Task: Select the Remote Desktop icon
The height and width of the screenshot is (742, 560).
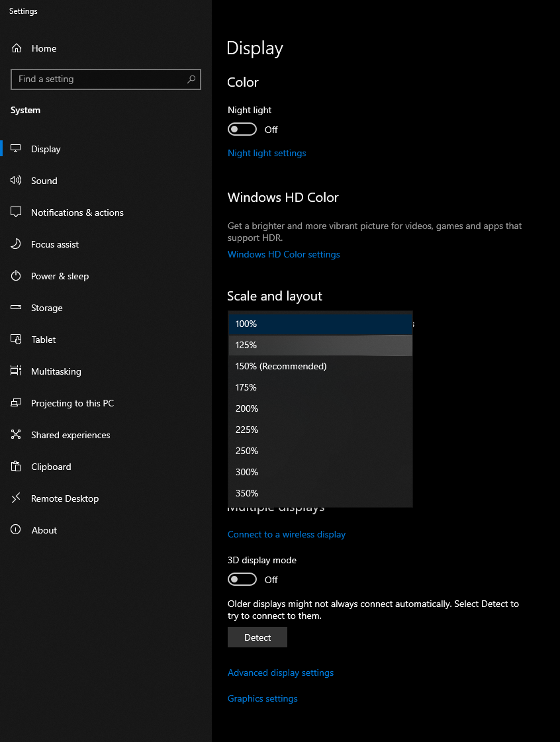Action: pyautogui.click(x=17, y=498)
